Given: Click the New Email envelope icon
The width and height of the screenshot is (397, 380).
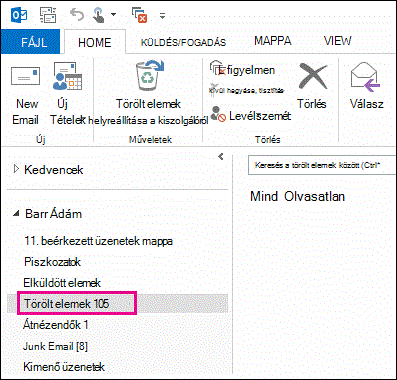Looking at the screenshot, I should tap(25, 76).
